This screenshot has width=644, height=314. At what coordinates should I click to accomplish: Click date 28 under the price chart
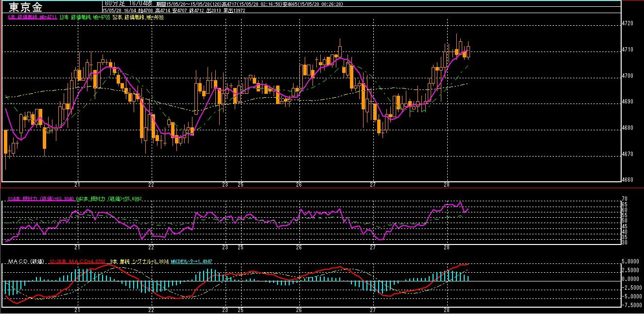click(x=447, y=185)
